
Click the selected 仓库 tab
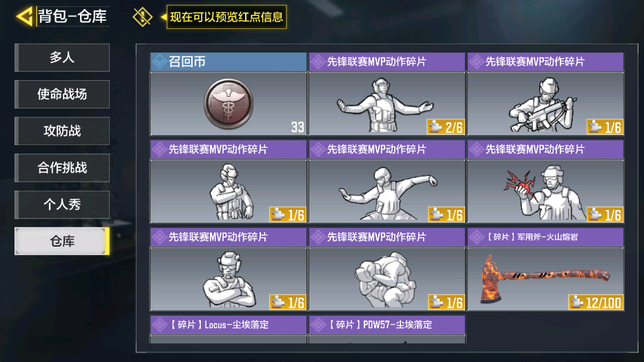coord(62,241)
